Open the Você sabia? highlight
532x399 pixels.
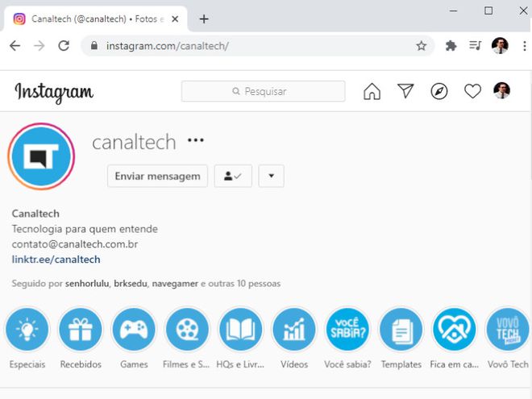pyautogui.click(x=347, y=330)
